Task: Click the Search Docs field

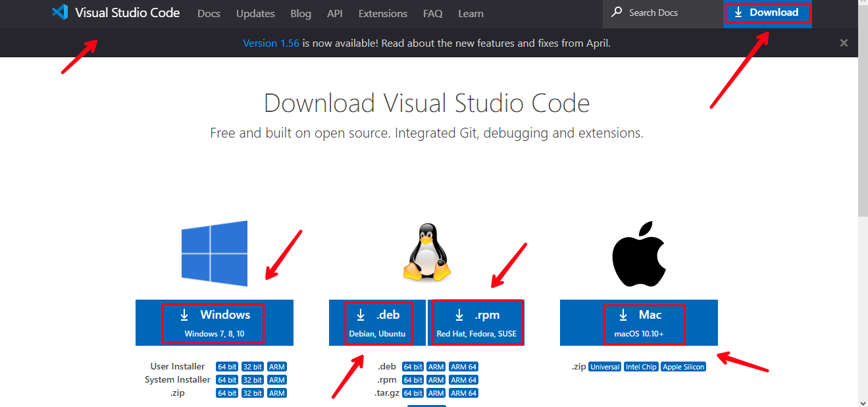Action: click(663, 13)
